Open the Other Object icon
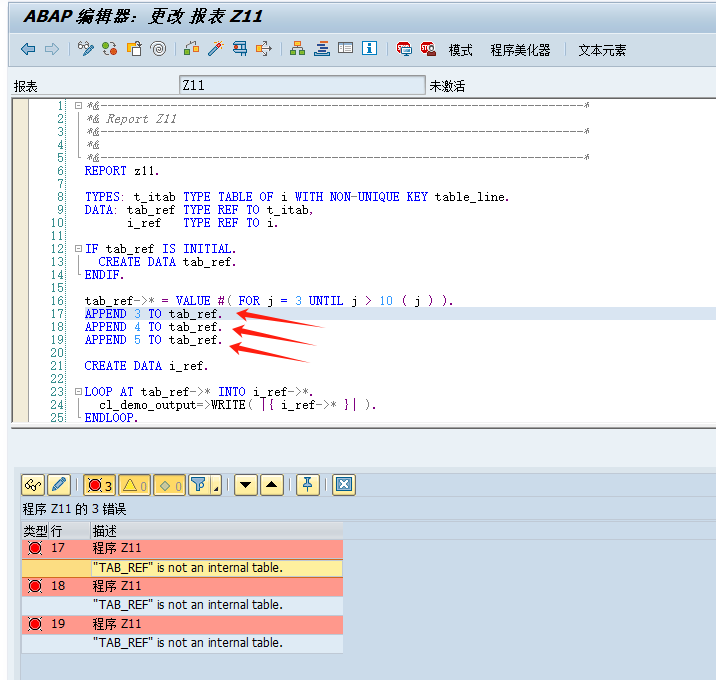716x680 pixels. (x=134, y=48)
